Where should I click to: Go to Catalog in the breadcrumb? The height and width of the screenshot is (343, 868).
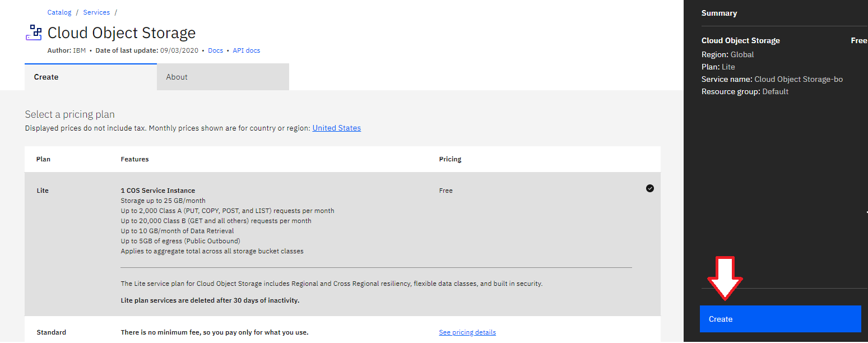tap(59, 12)
